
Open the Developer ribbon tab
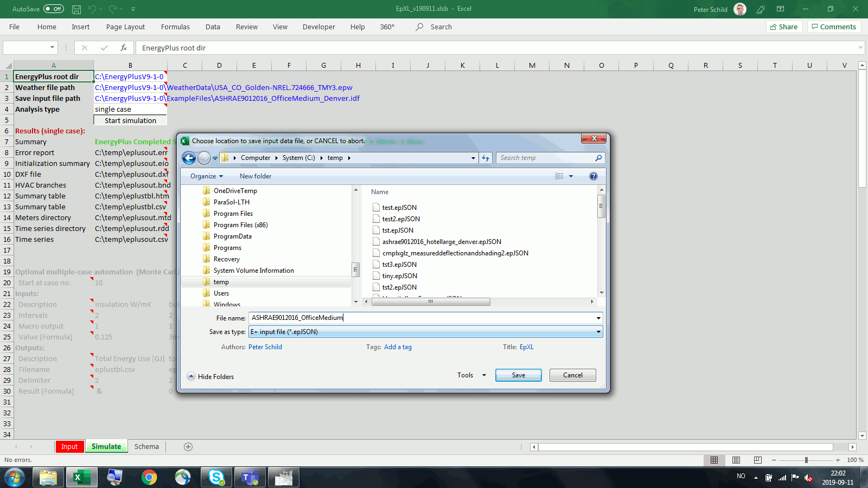click(x=319, y=27)
